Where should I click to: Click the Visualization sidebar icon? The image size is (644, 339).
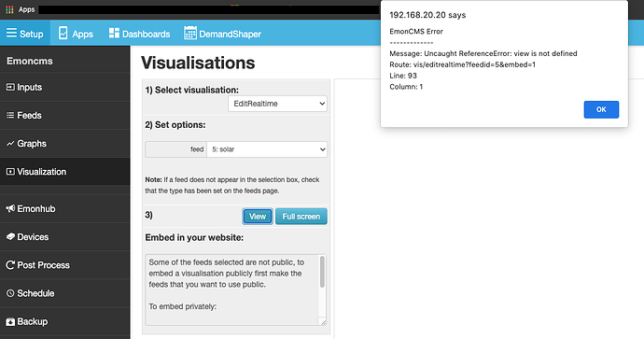tap(10, 172)
